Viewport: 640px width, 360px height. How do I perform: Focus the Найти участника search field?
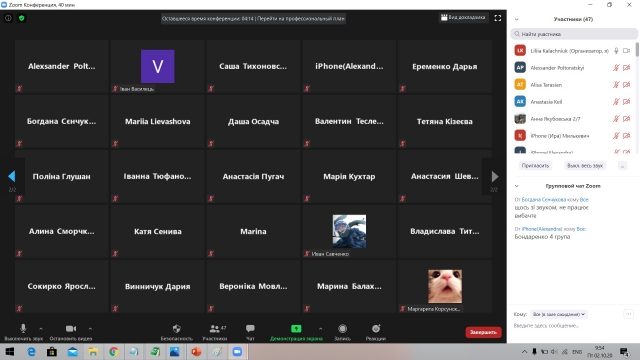pos(573,34)
